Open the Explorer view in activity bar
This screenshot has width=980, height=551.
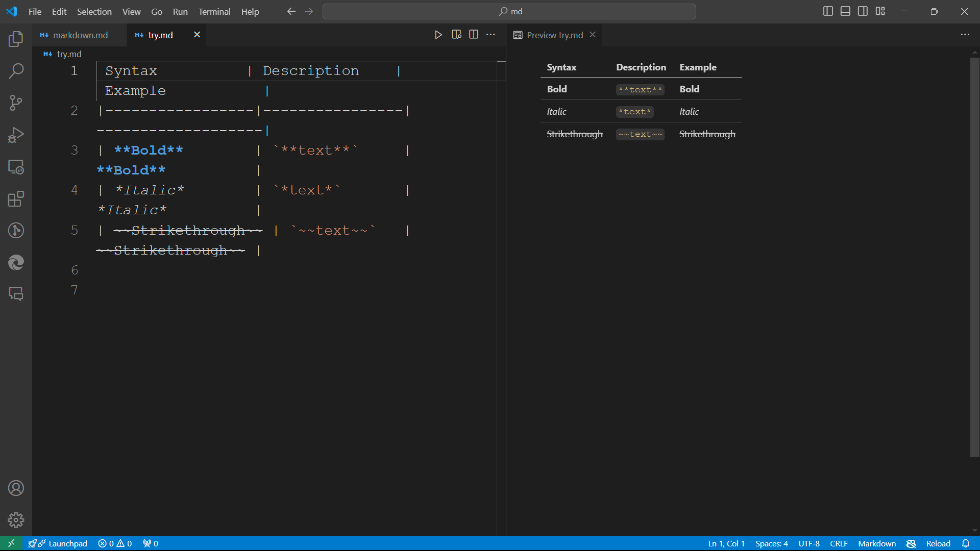[x=16, y=39]
